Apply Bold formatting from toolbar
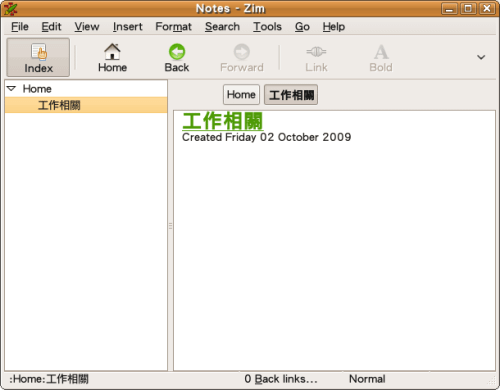Image resolution: width=500 pixels, height=390 pixels. pyautogui.click(x=381, y=57)
